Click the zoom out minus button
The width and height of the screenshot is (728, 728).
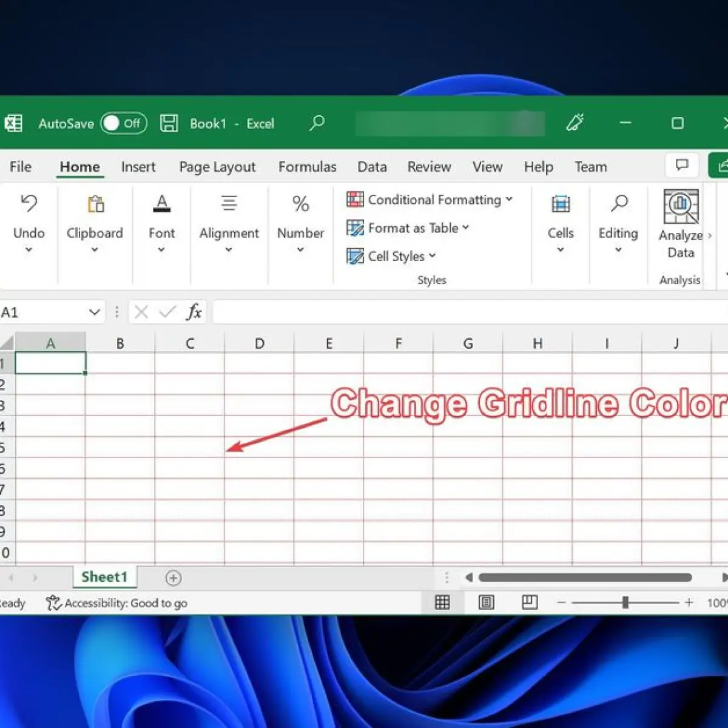[x=561, y=602]
